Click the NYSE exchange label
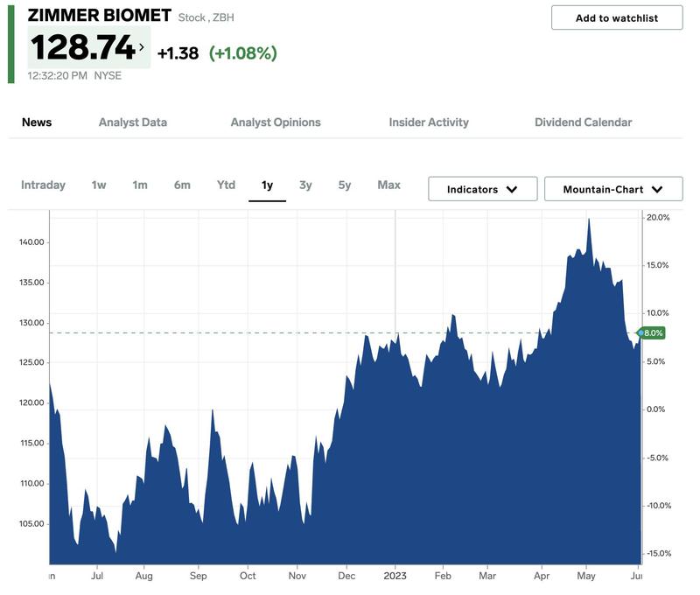This screenshot has width=700, height=595. click(x=108, y=75)
